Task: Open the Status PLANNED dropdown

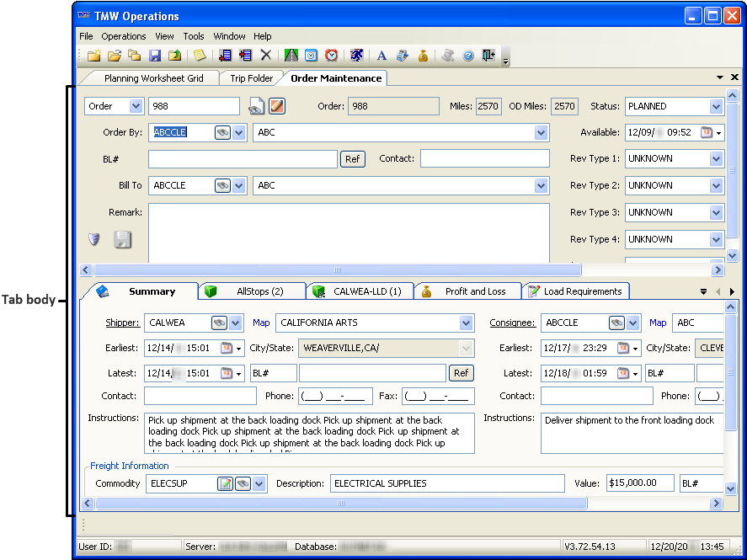Action: [716, 106]
